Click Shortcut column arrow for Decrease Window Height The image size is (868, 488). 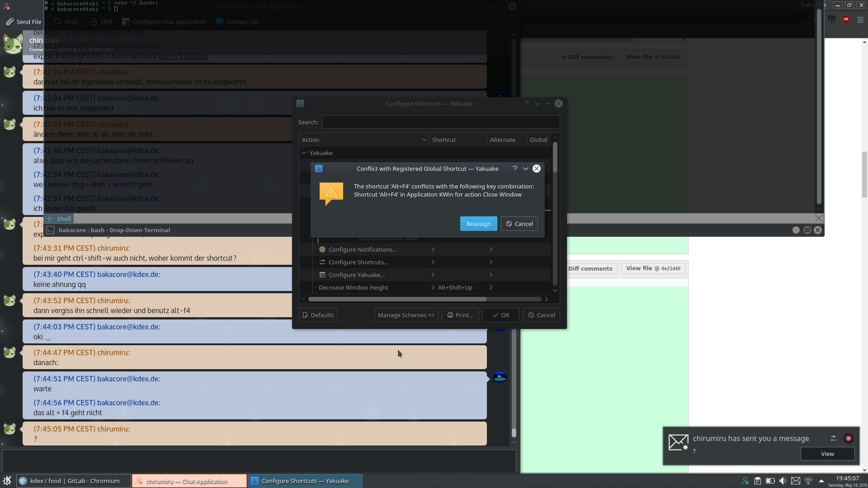point(433,287)
